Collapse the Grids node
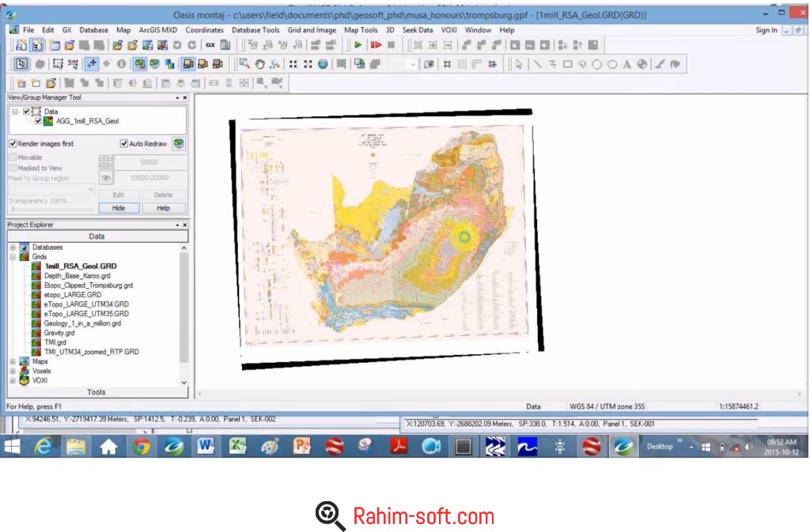 13,257
